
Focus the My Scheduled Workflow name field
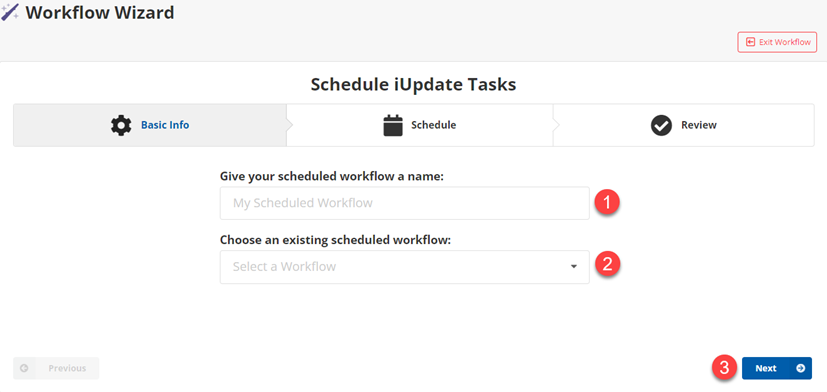point(405,203)
